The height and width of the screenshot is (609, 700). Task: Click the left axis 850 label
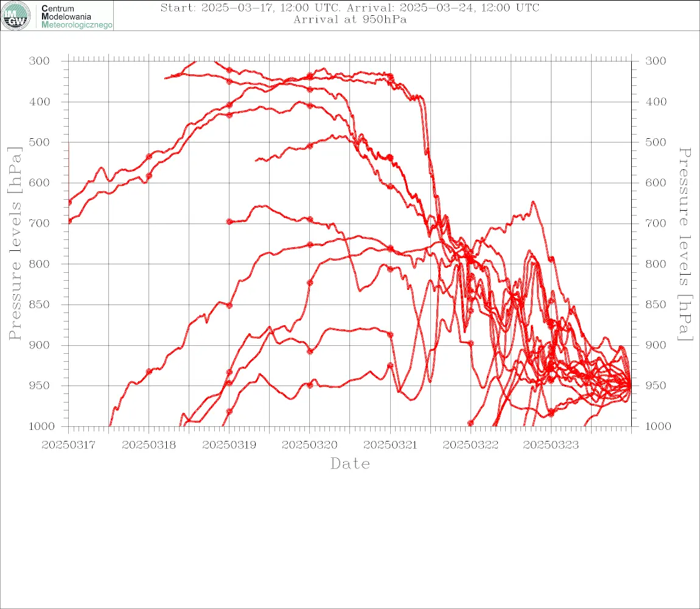(x=40, y=304)
